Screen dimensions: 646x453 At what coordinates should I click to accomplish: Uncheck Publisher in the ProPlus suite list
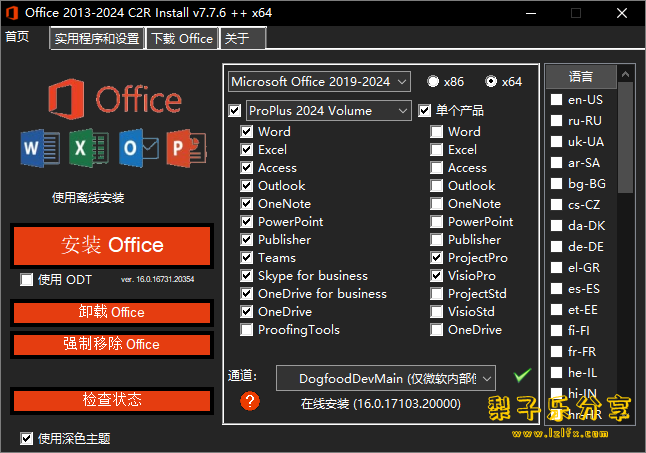tap(247, 240)
